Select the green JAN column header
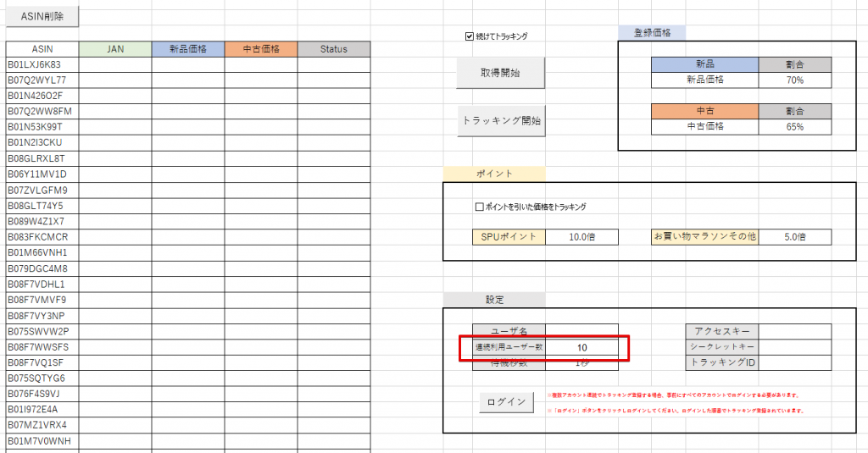 115,49
